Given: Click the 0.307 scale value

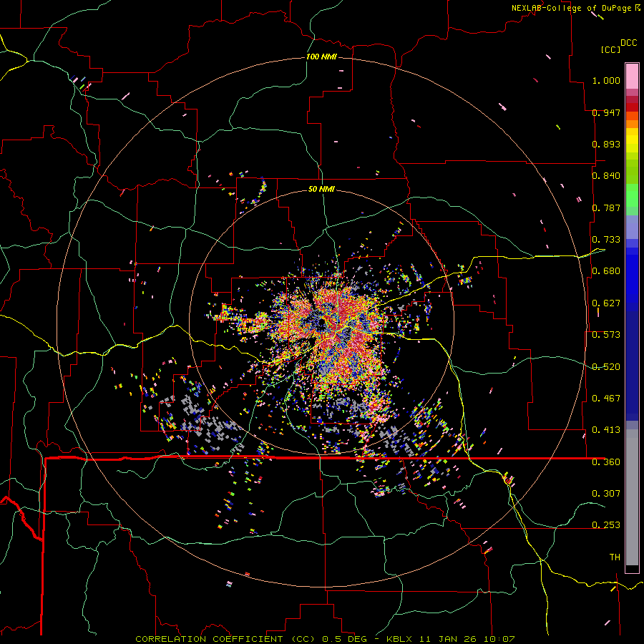Looking at the screenshot, I should click(x=606, y=494).
